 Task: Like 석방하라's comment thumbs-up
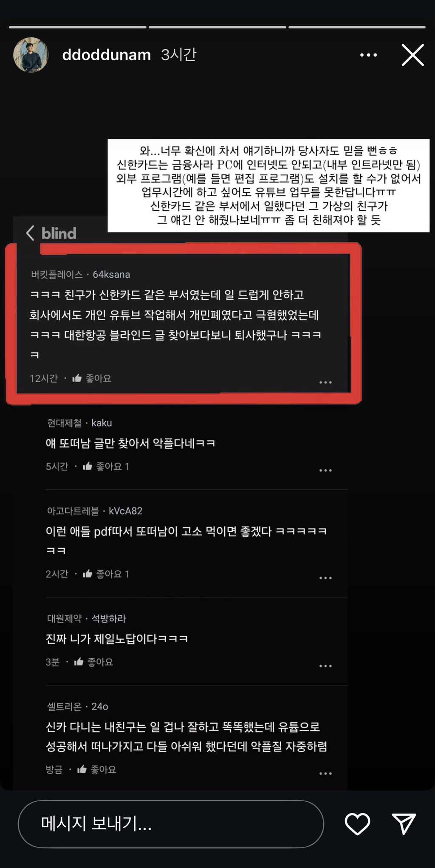pyautogui.click(x=79, y=662)
